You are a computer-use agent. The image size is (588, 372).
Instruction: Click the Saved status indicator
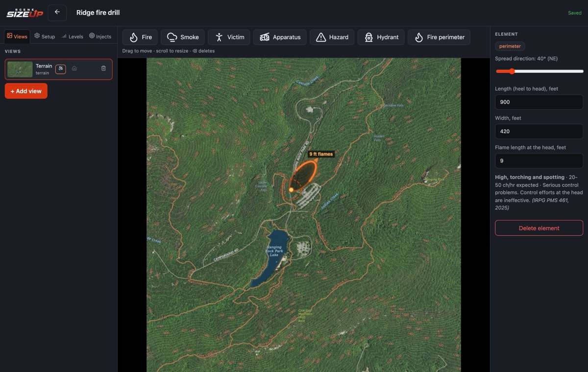575,13
